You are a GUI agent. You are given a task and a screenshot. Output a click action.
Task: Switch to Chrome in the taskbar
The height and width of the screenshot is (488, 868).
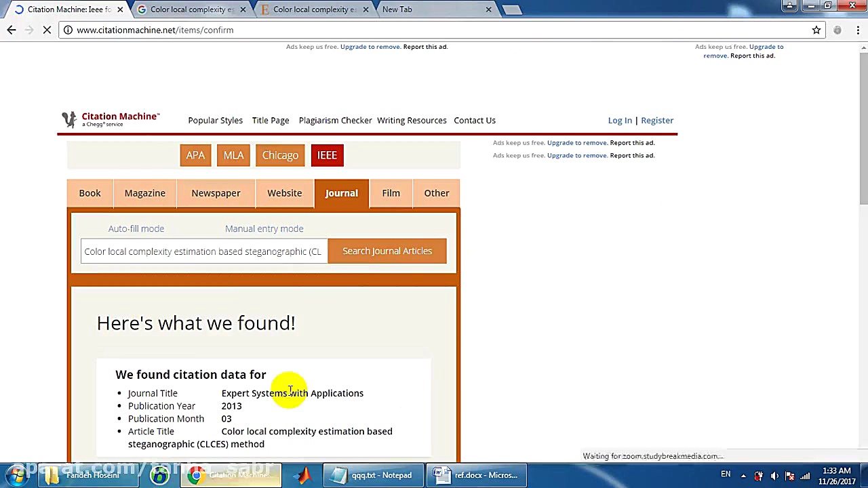231,475
